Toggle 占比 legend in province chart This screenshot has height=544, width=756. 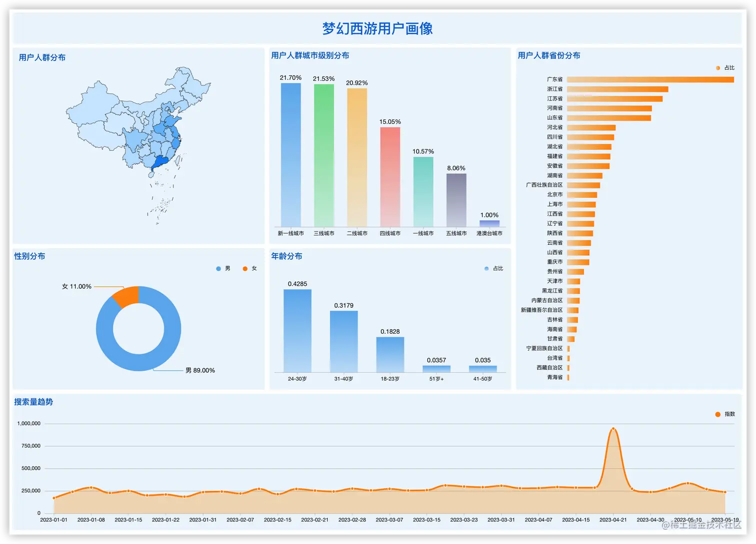[x=725, y=68]
